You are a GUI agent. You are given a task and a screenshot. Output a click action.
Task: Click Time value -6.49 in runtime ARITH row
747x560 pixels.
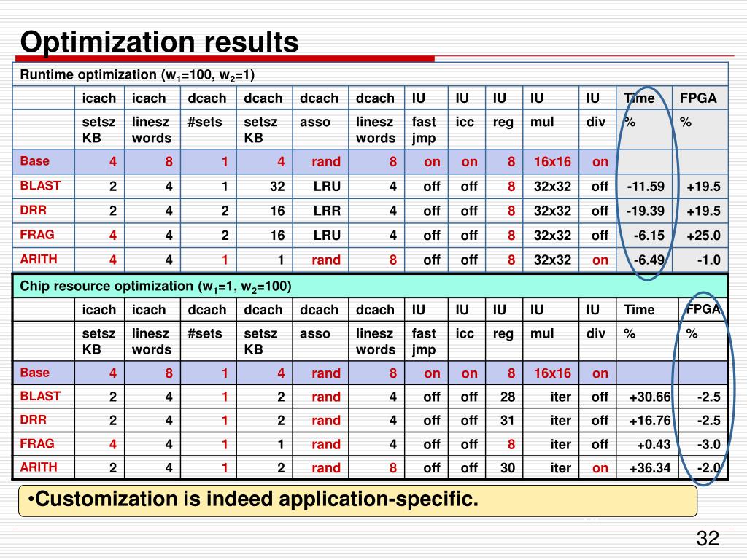(649, 260)
